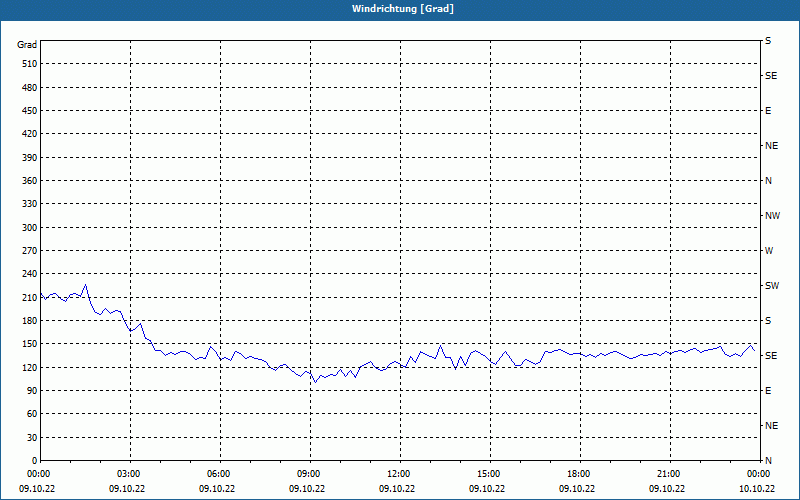Click the 360 degree axis label
The height and width of the screenshot is (500, 800).
pos(30,181)
